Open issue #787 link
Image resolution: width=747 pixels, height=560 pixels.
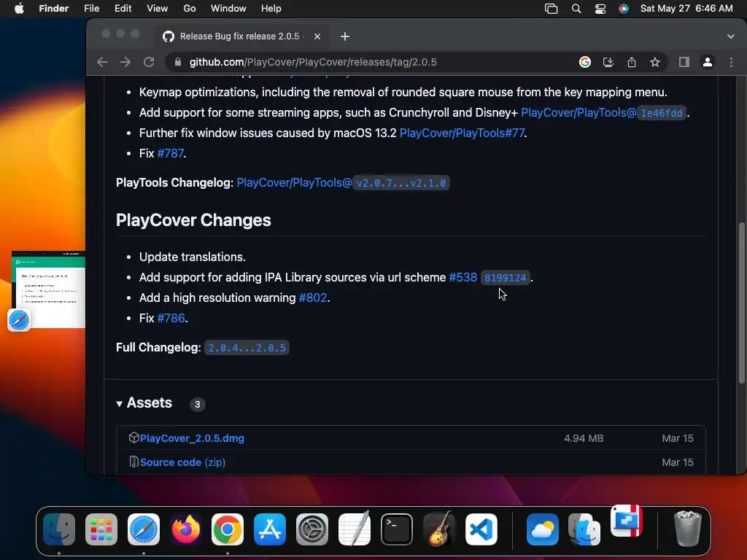(171, 153)
